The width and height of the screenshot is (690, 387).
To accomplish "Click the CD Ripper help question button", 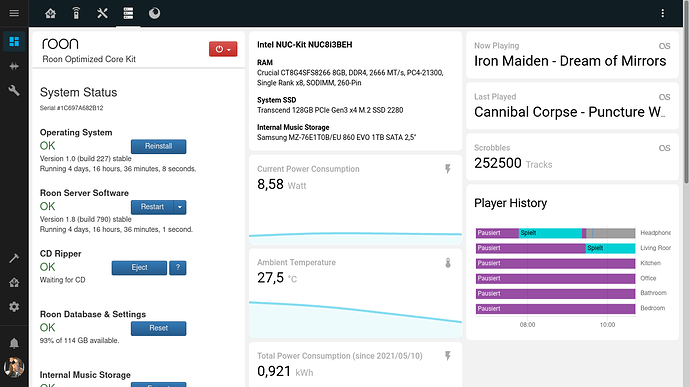I will tap(178, 268).
